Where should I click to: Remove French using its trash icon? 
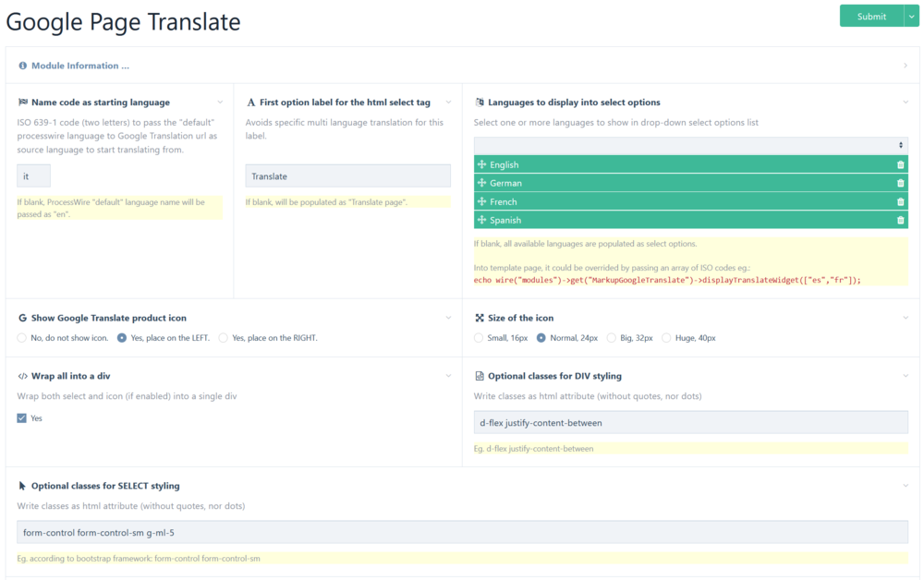point(900,202)
